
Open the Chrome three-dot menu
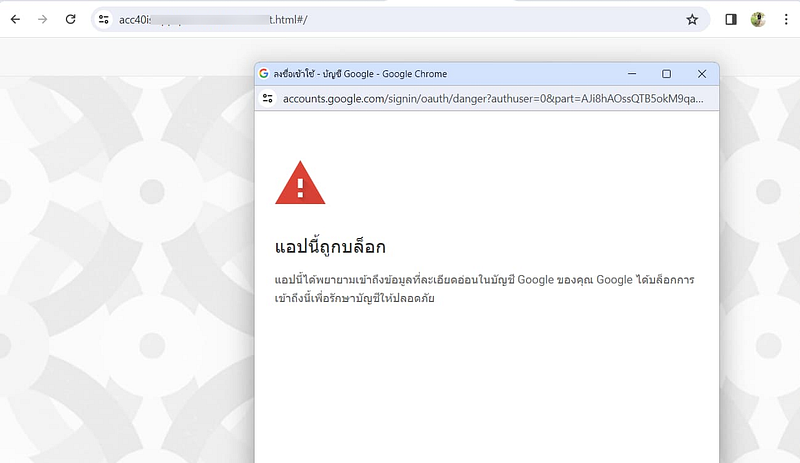[786, 19]
